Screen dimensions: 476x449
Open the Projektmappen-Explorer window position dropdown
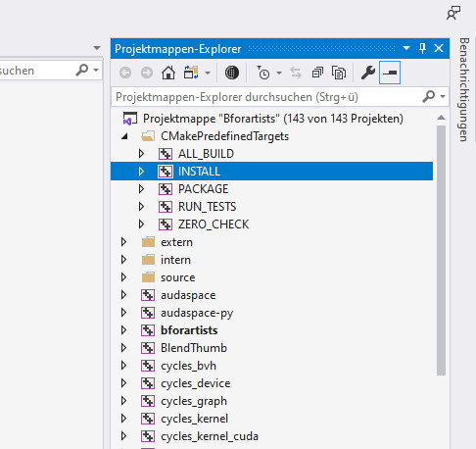coord(406,48)
